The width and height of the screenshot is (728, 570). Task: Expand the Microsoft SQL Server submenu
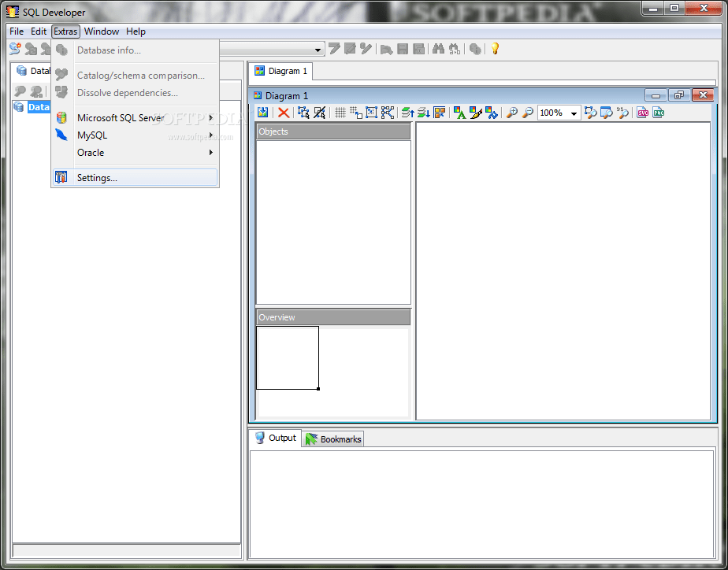click(135, 118)
